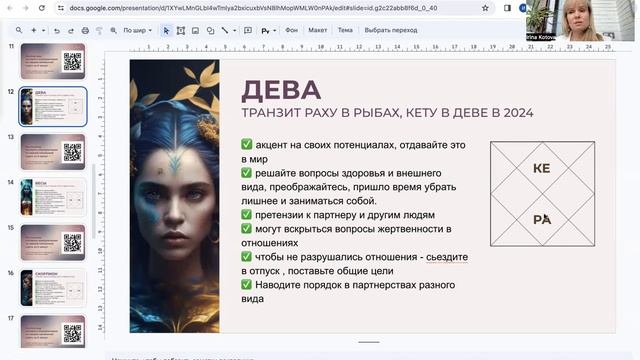This screenshot has height=360, width=640.
Task: Open the browser side panel icon
Action: [507, 8]
